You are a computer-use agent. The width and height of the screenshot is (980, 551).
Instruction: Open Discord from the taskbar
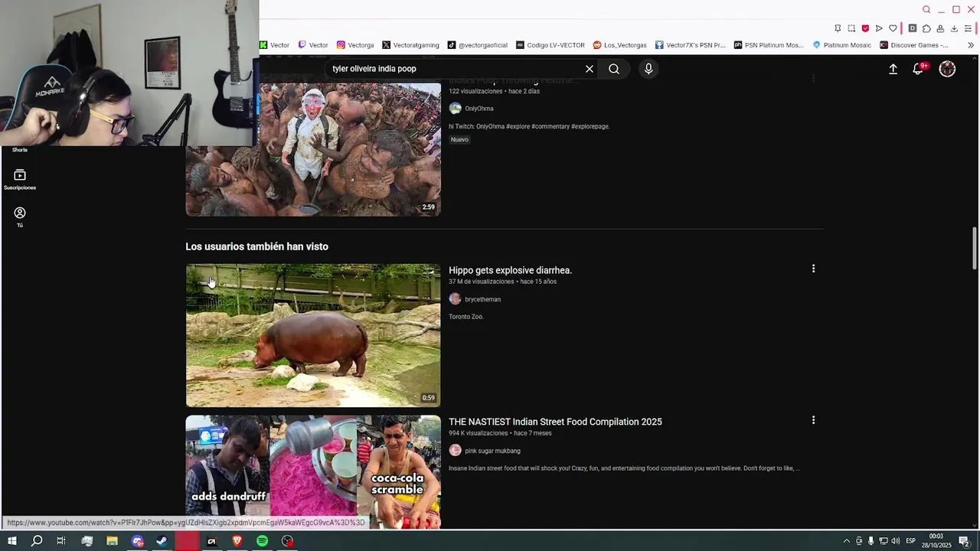point(137,541)
